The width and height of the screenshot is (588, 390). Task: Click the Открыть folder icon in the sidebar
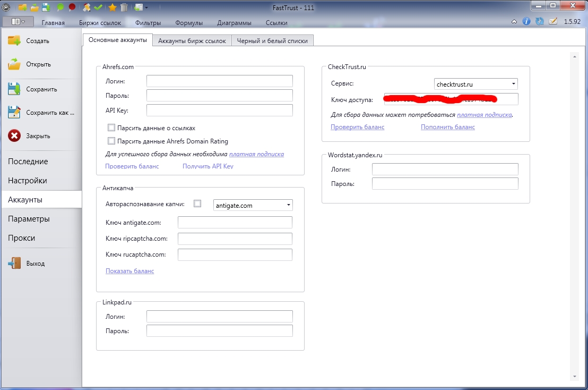point(14,64)
